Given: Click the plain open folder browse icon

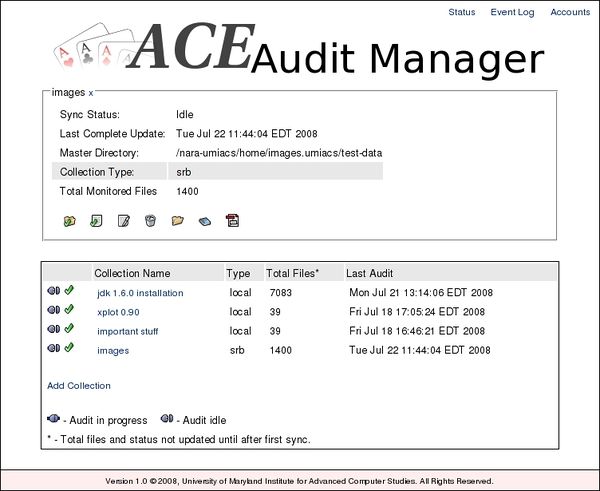Looking at the screenshot, I should point(177,221).
